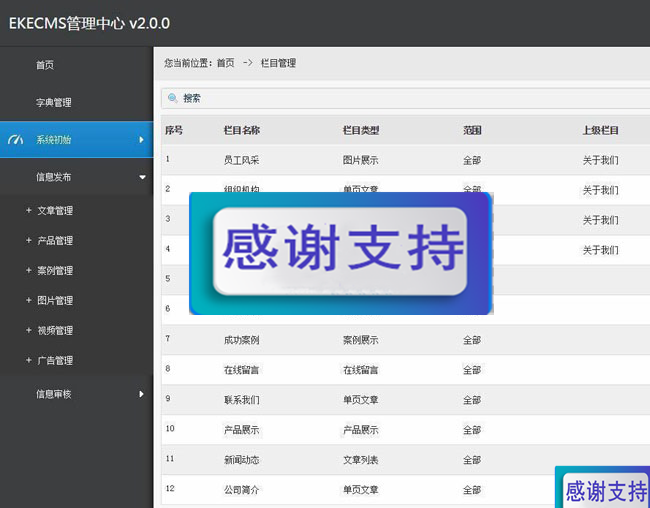This screenshot has width=650, height=508.
Task: Click the 搜索 bar field
Action: tap(405, 98)
